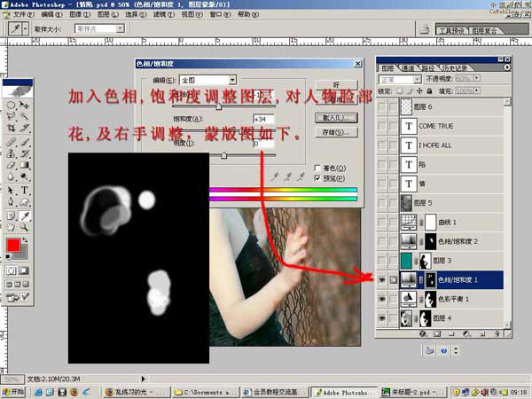Expand the status bar info arrow
The image size is (532, 399).
pos(143,379)
